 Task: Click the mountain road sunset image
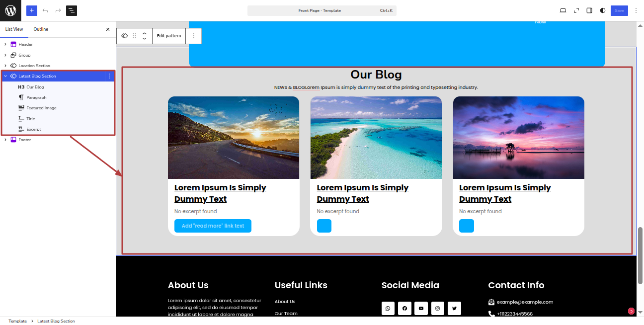234,138
